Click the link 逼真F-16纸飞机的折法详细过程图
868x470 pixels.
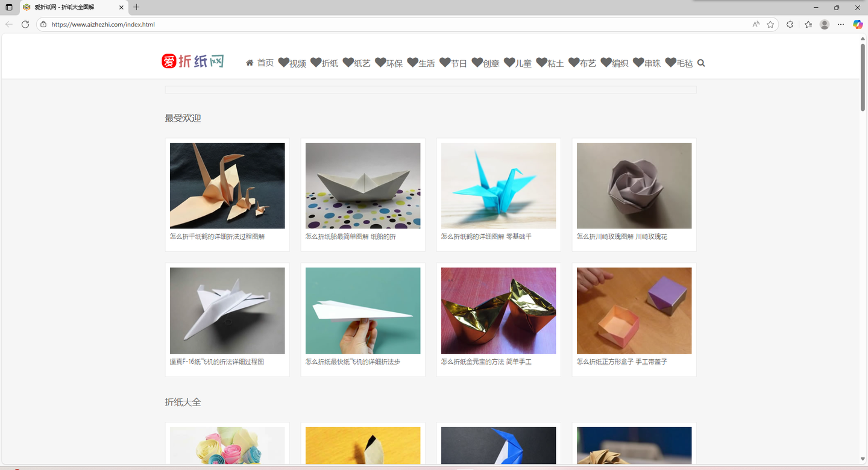click(x=217, y=362)
